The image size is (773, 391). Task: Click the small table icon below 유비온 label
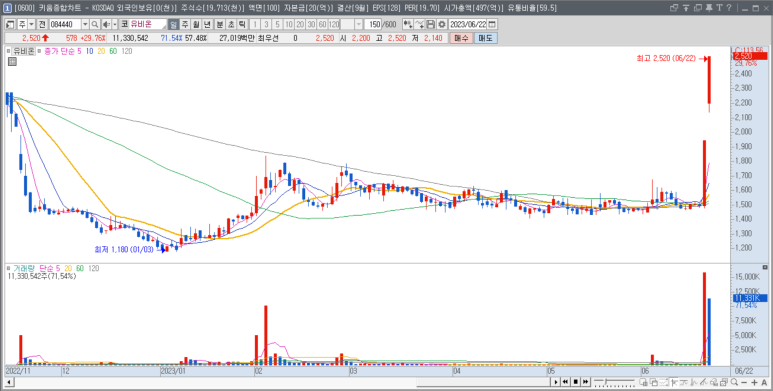coord(12,61)
